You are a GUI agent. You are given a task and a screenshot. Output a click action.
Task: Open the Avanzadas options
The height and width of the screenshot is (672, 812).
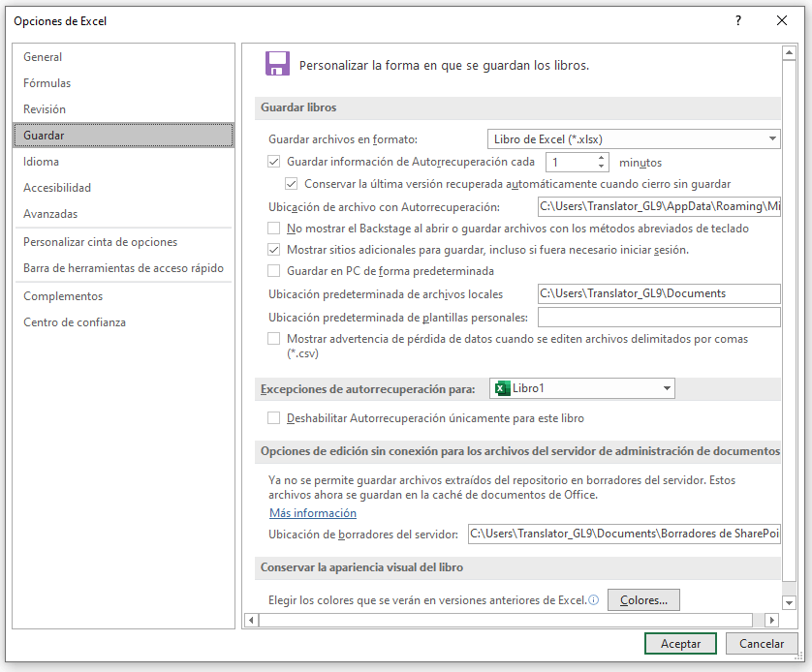123,214
